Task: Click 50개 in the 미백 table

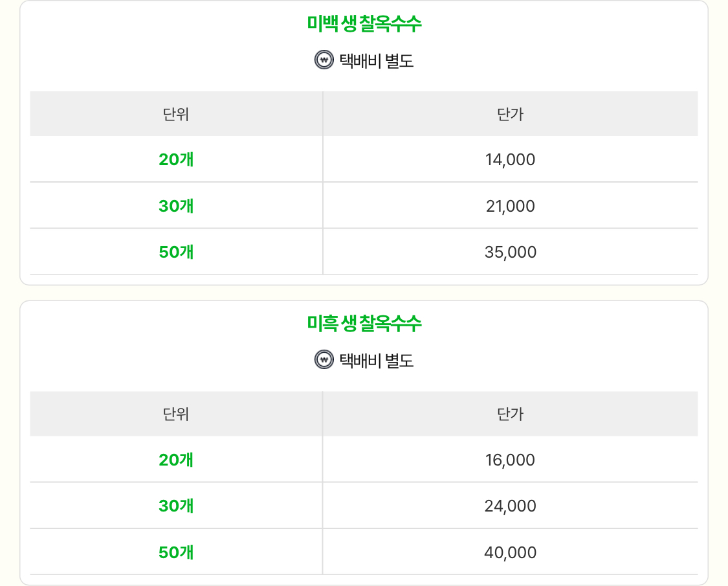Action: (176, 252)
